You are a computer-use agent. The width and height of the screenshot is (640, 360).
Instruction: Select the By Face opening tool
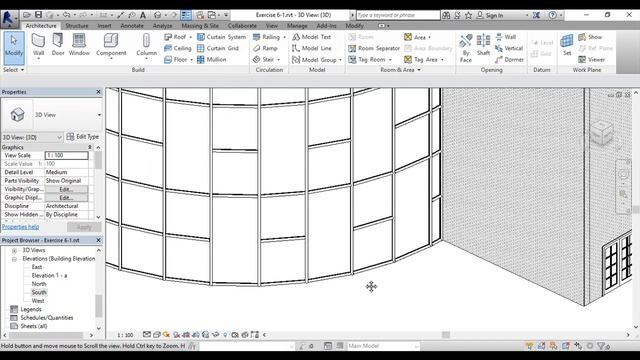click(465, 48)
